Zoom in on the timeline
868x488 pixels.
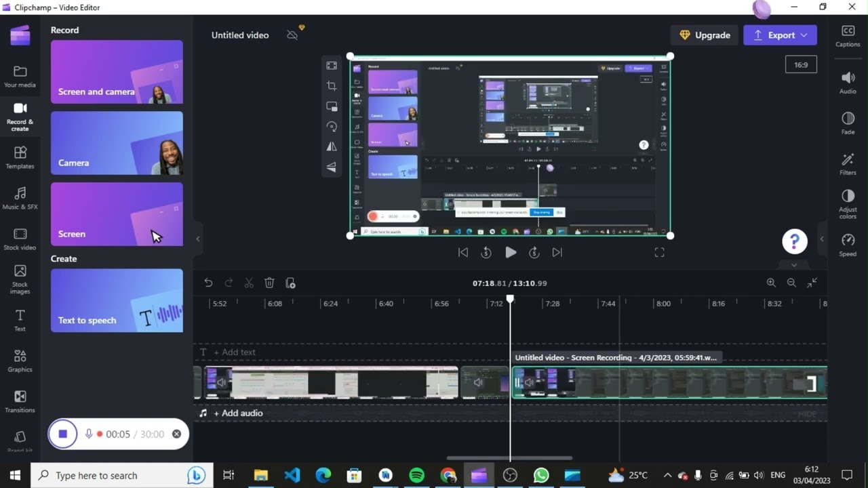(x=771, y=283)
